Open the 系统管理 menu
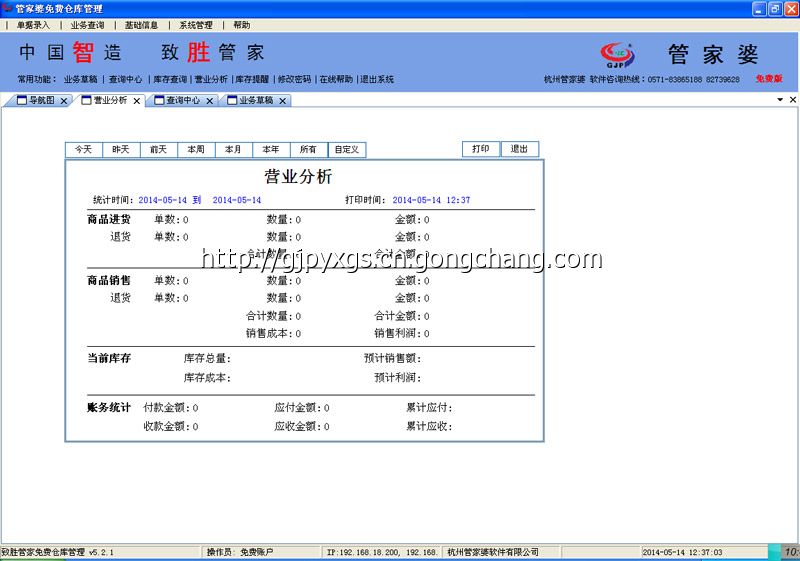Screen dimensions: 800x561 195,25
